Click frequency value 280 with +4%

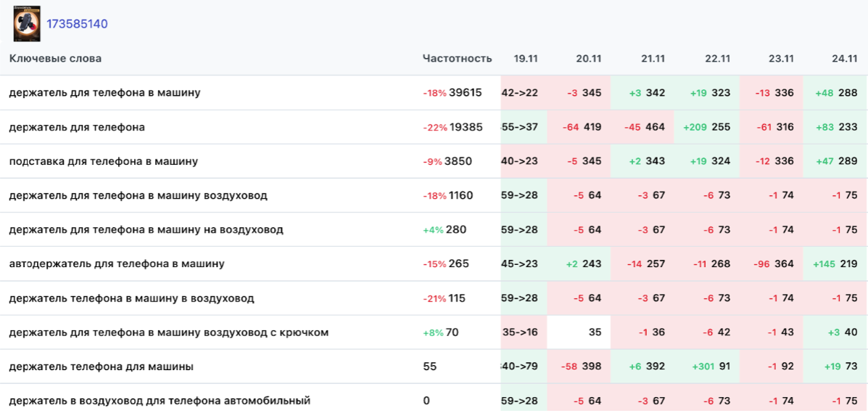[456, 229]
